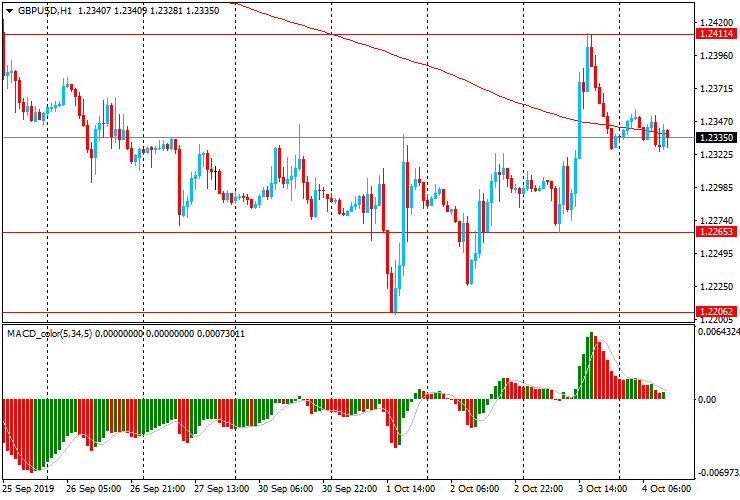Select the 1.22250 price scale value
The image size is (740, 500).
716,287
